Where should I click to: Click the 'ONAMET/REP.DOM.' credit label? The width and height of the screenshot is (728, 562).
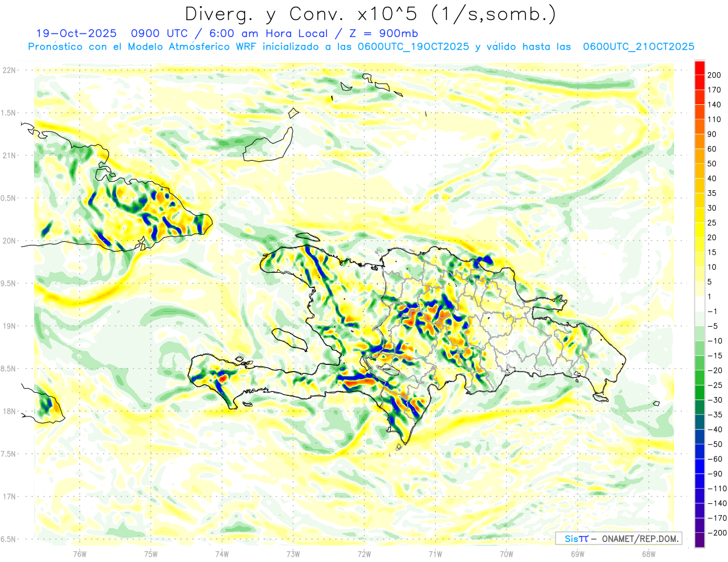(x=639, y=538)
